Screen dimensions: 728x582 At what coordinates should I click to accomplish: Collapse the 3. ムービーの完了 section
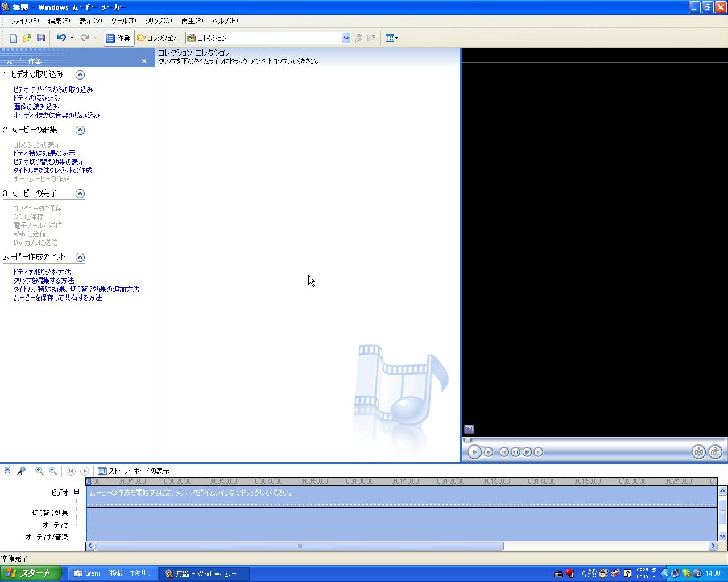pyautogui.click(x=80, y=194)
